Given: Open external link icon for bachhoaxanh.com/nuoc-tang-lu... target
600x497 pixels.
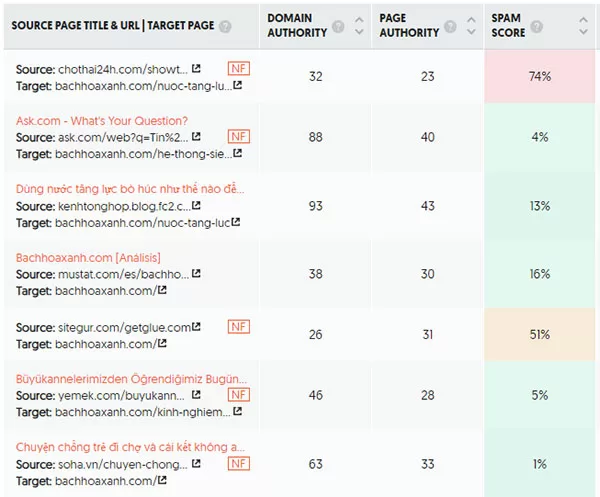Looking at the screenshot, I should [x=238, y=85].
